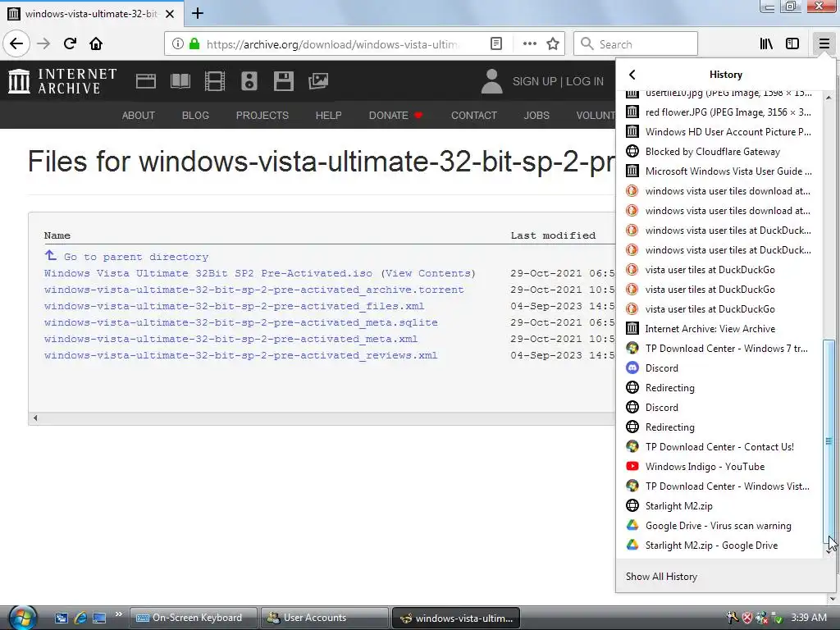Open the ABOUT menu item
840x630 pixels.
click(138, 115)
